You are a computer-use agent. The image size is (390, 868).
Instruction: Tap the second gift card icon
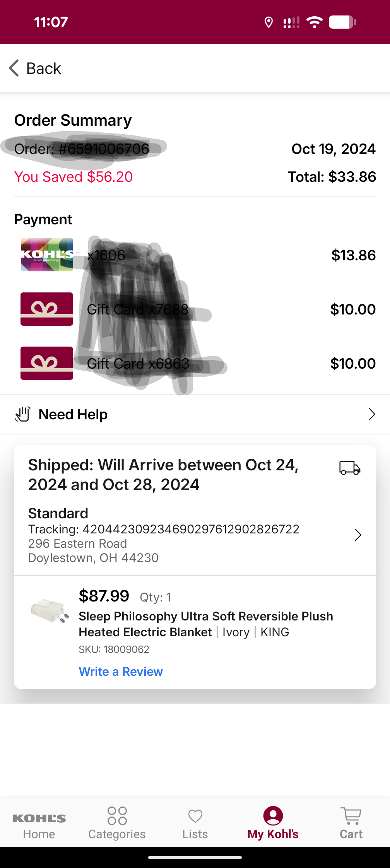[x=47, y=363]
